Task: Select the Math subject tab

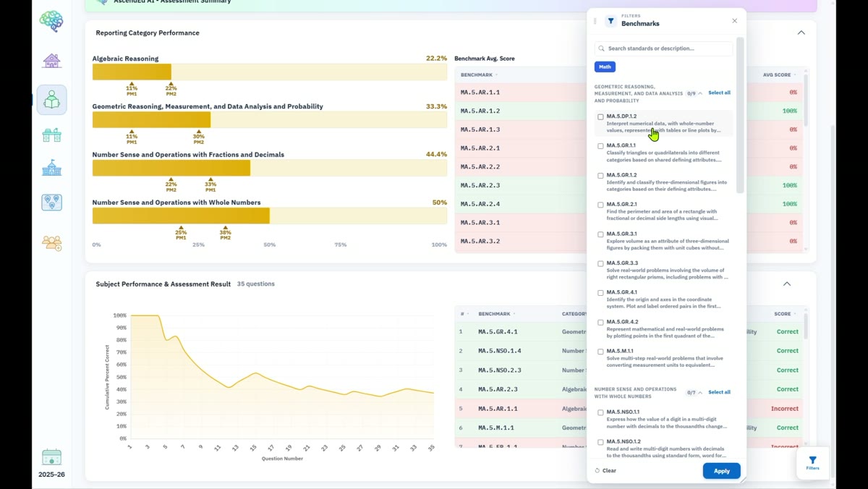Action: point(605,67)
